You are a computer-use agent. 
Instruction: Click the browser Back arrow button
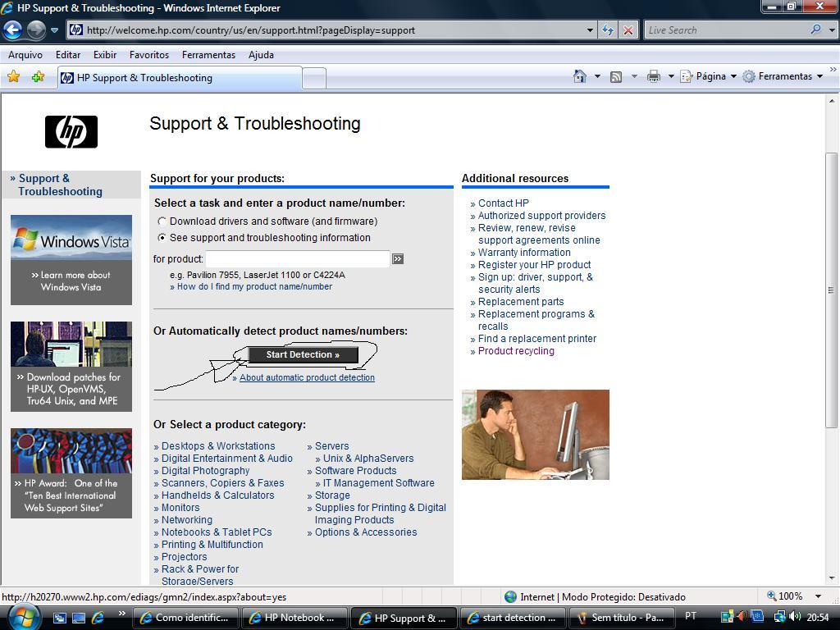pyautogui.click(x=13, y=30)
